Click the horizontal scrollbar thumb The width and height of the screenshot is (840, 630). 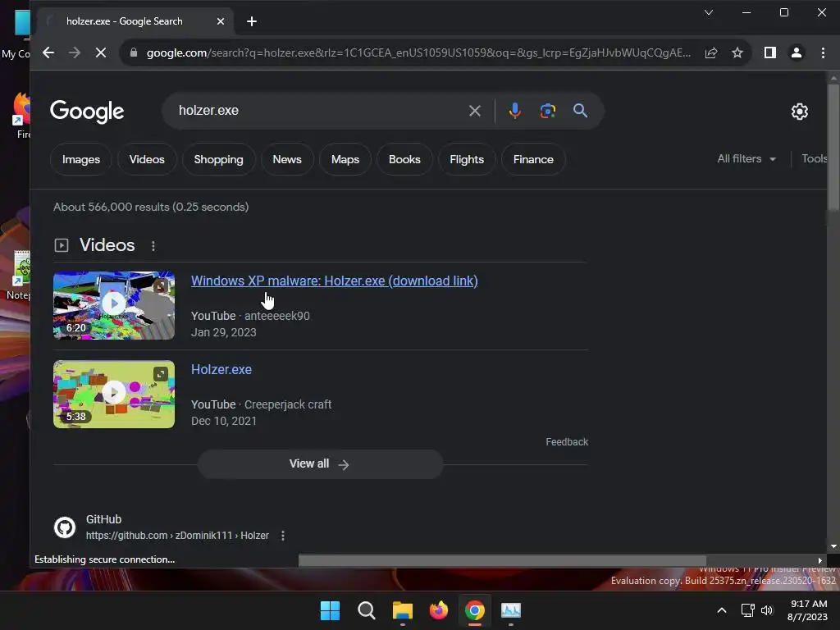[x=502, y=560]
